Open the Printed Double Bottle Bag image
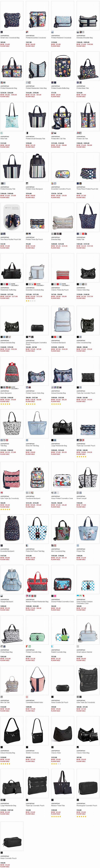100x868 pixels. (x=63, y=66)
